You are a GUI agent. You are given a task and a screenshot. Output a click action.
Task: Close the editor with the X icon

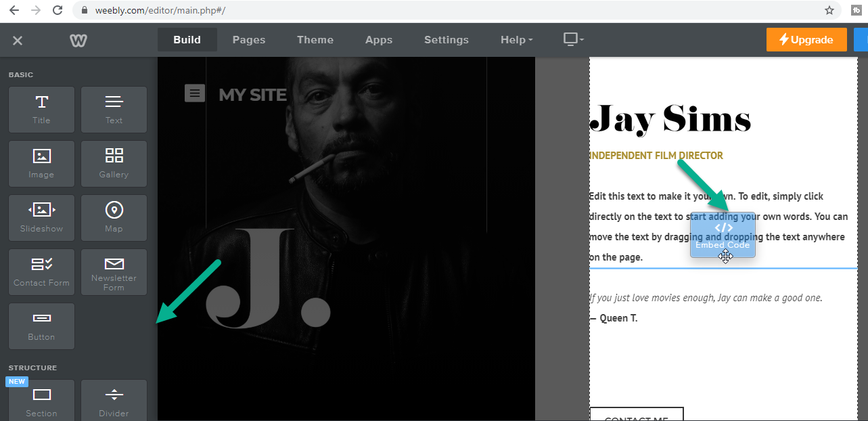click(x=18, y=41)
